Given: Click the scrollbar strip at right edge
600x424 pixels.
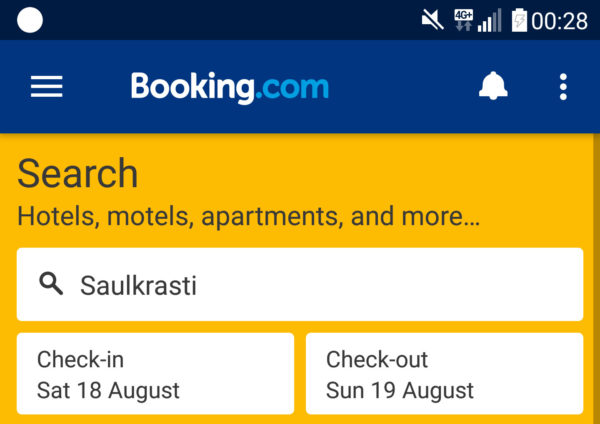Looking at the screenshot, I should coord(597,279).
